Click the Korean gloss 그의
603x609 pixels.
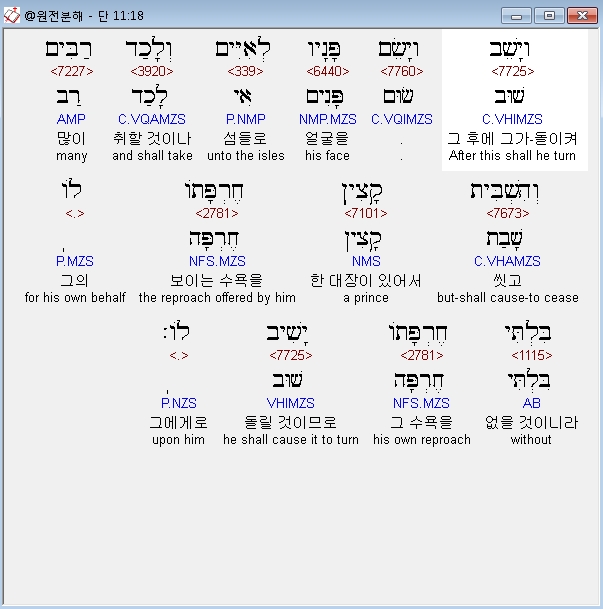coord(75,280)
